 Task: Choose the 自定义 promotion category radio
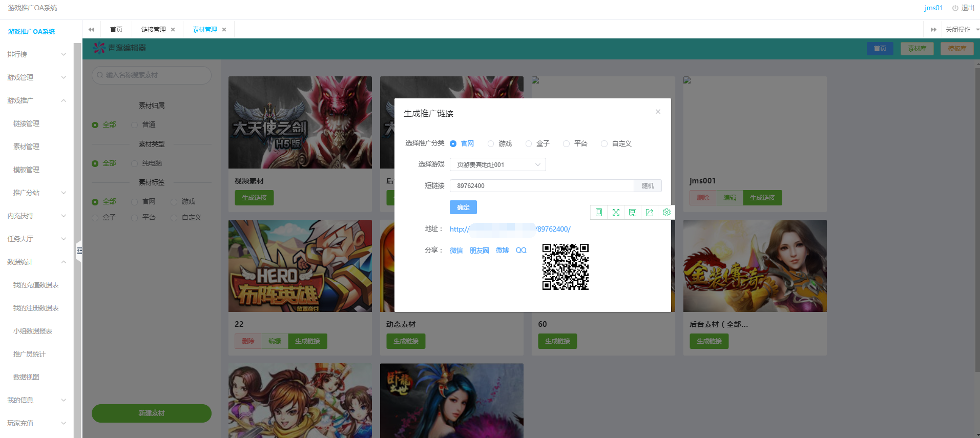click(x=604, y=144)
